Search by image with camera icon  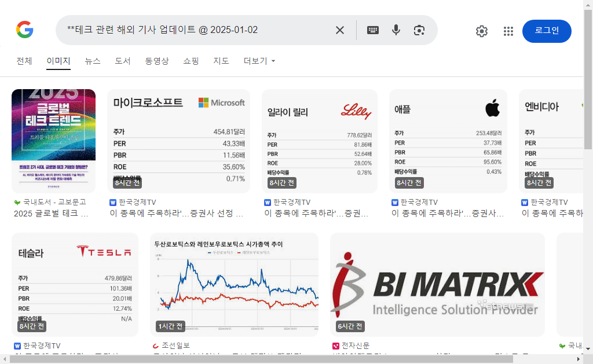[419, 30]
